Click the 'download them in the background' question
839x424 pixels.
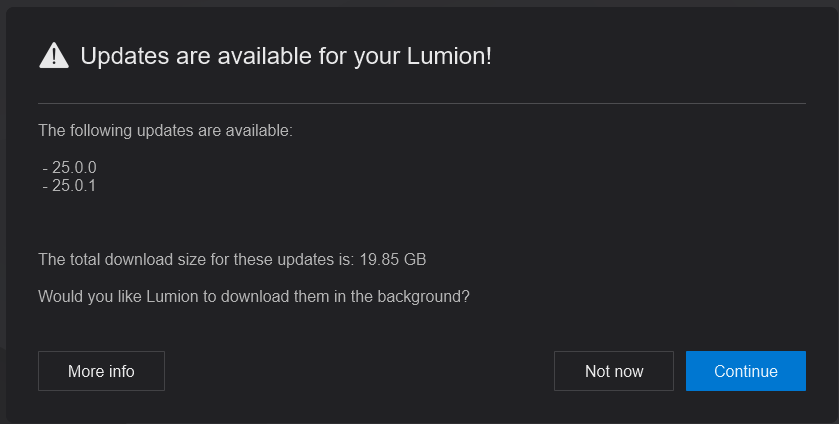pos(254,297)
